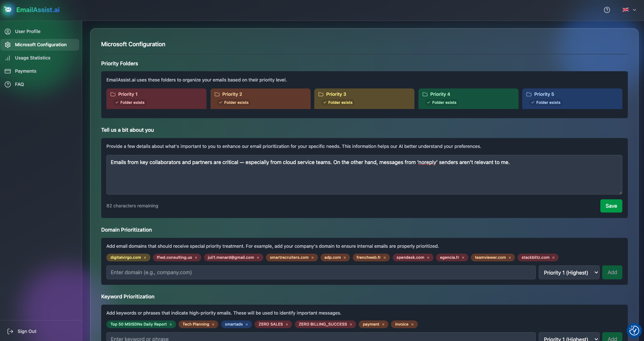Select Microsoft Configuration sidebar item
This screenshot has height=341, width=644.
[40, 45]
